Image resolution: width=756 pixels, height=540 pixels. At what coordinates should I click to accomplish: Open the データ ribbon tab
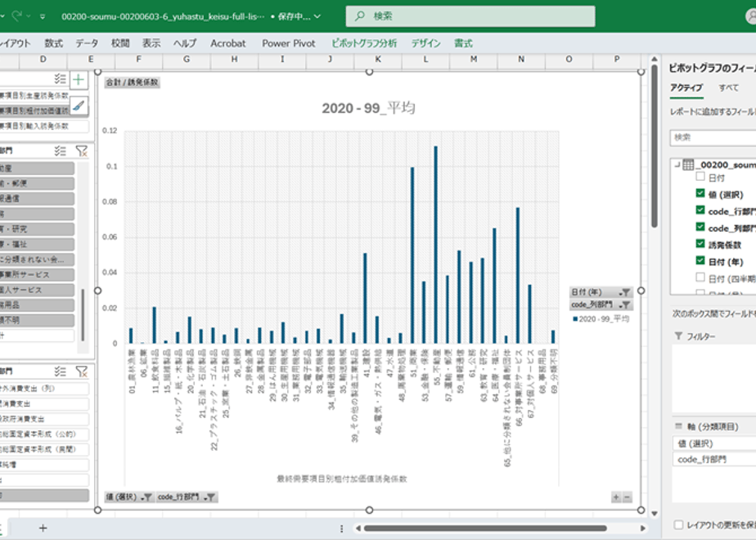pyautogui.click(x=87, y=43)
